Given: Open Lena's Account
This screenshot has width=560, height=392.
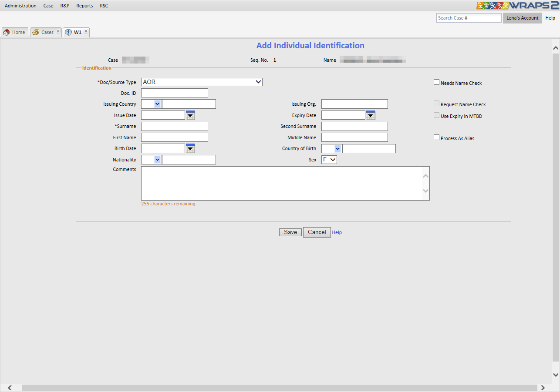Looking at the screenshot, I should pyautogui.click(x=523, y=18).
